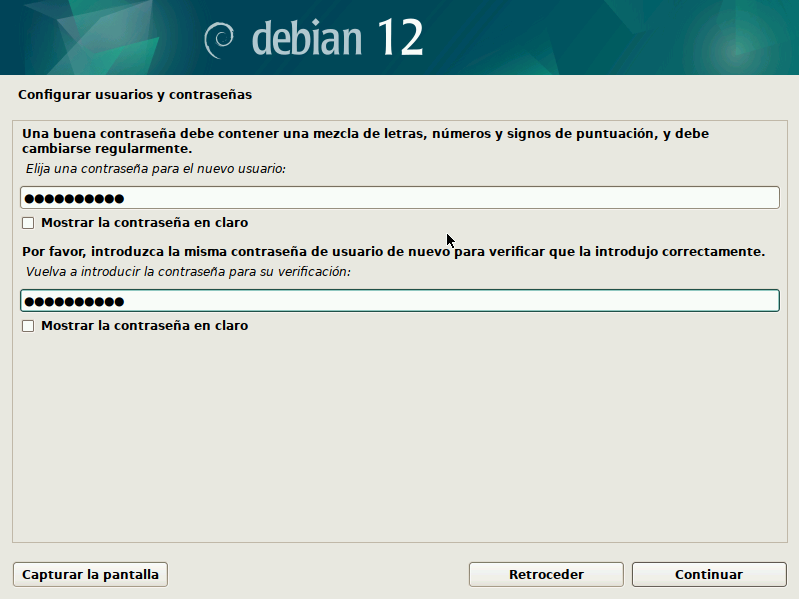
Task: Focus the new user password input field
Action: [450, 198]
